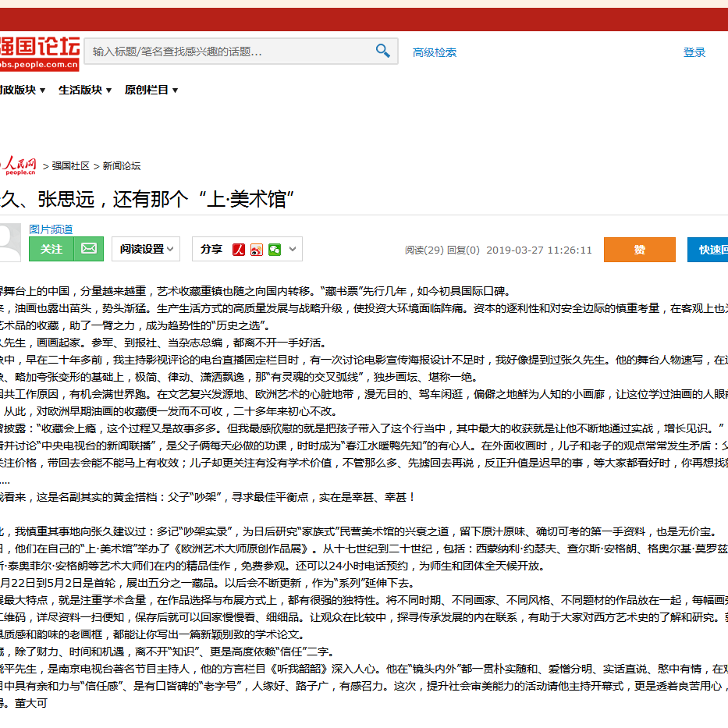
Task: Open the 图片频道 author link
Action: (51, 229)
